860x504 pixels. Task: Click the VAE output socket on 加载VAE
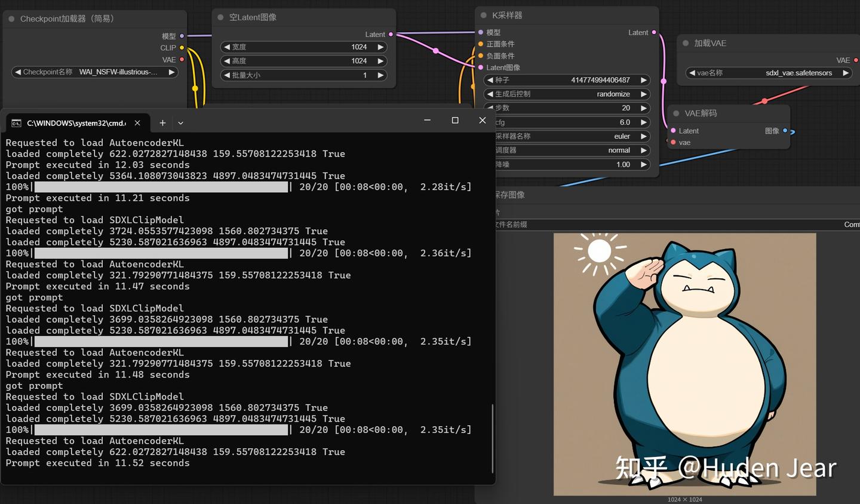pyautogui.click(x=856, y=60)
